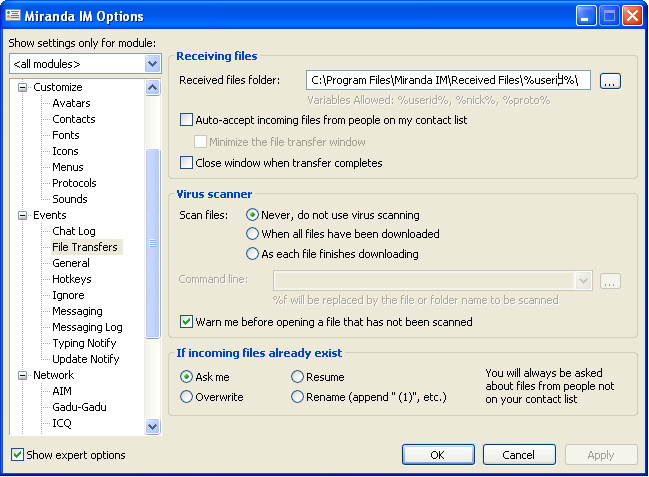
Task: Open Chat Log settings
Action: click(x=74, y=231)
